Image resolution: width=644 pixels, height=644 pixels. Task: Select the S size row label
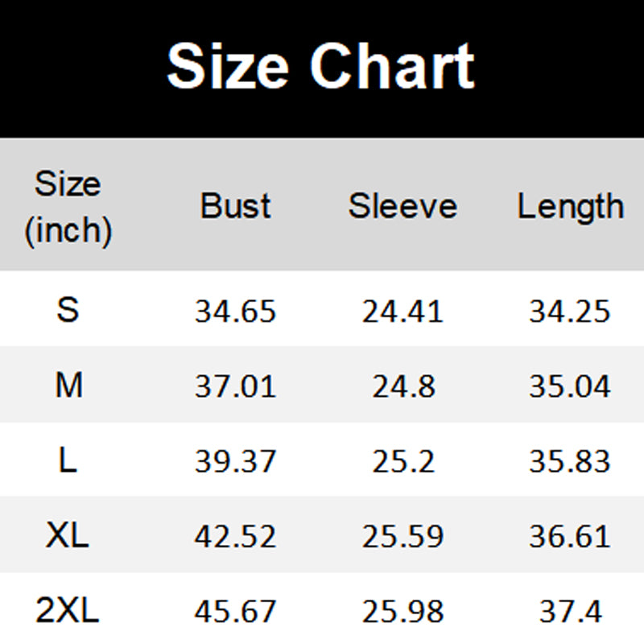click(68, 310)
